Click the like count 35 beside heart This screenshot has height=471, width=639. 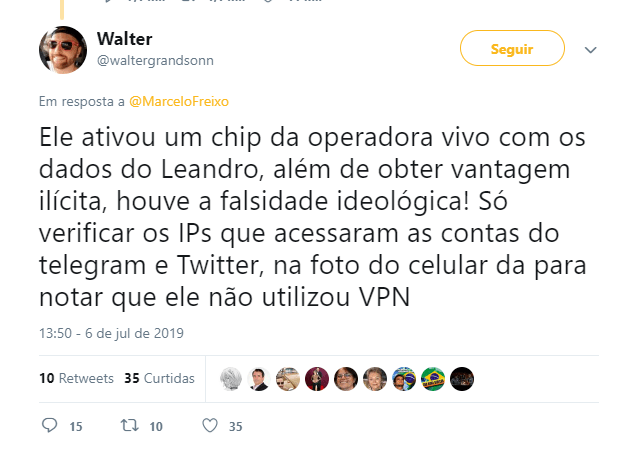[x=236, y=427]
